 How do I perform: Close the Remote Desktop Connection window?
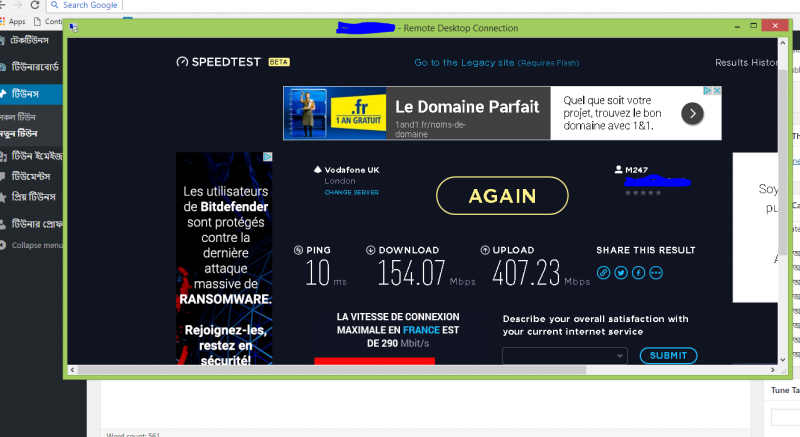pyautogui.click(x=775, y=25)
